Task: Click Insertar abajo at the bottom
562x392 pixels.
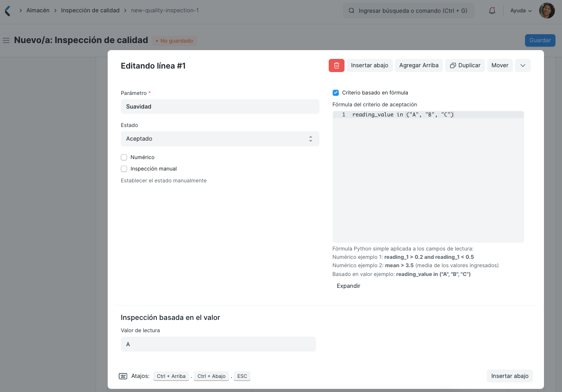Action: point(510,376)
